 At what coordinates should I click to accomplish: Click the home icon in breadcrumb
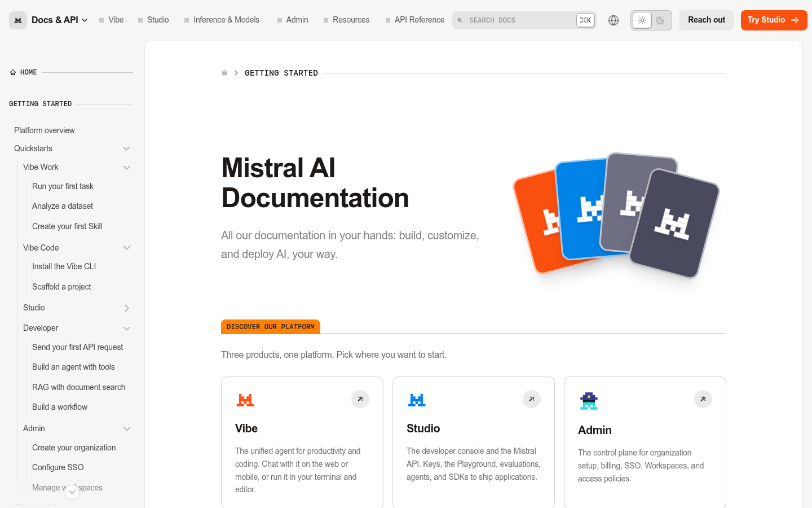[x=224, y=73]
